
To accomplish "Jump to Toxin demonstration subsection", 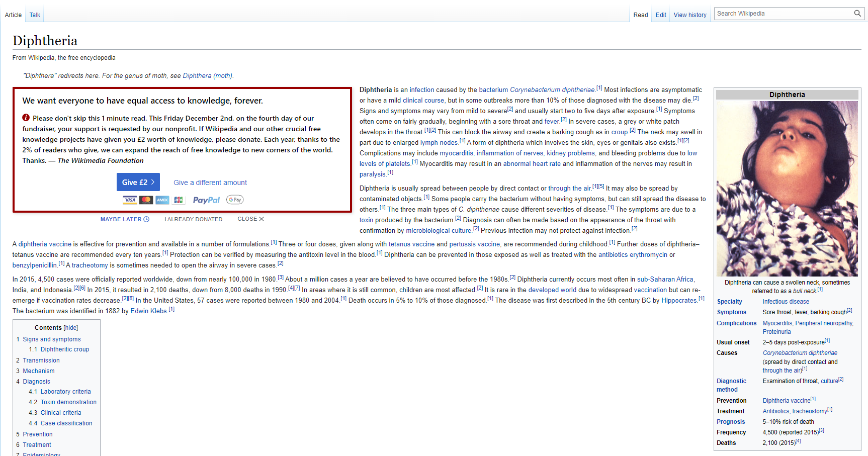I will (x=68, y=402).
